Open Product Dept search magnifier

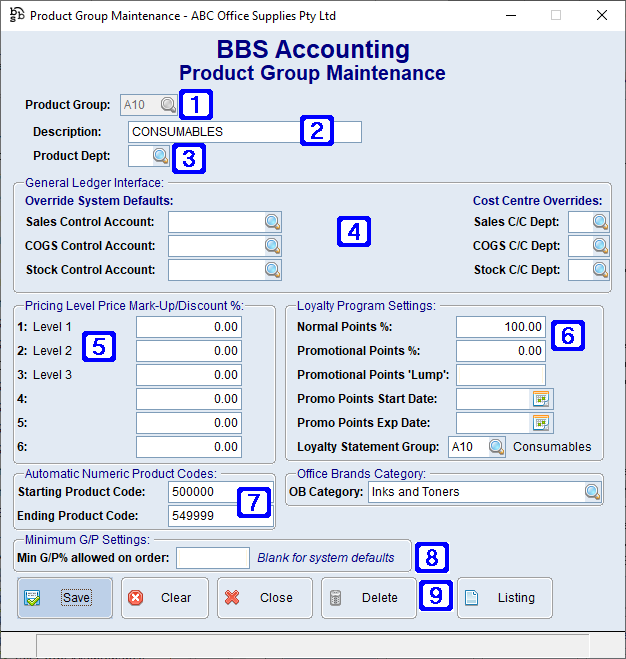[x=160, y=156]
